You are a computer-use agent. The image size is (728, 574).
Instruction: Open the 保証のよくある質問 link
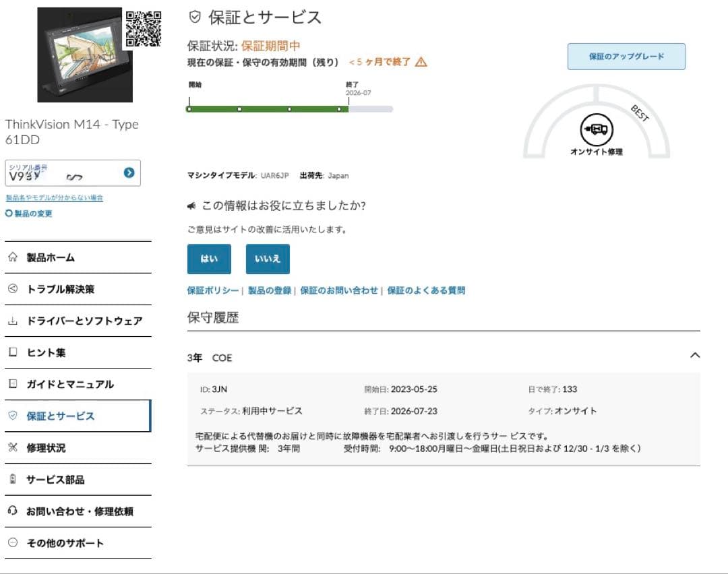click(426, 290)
